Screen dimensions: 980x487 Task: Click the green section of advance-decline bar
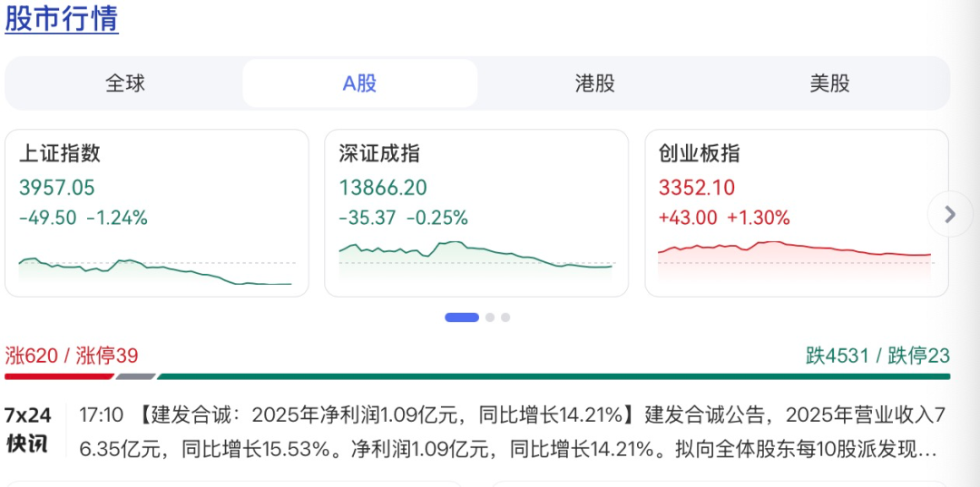(554, 376)
